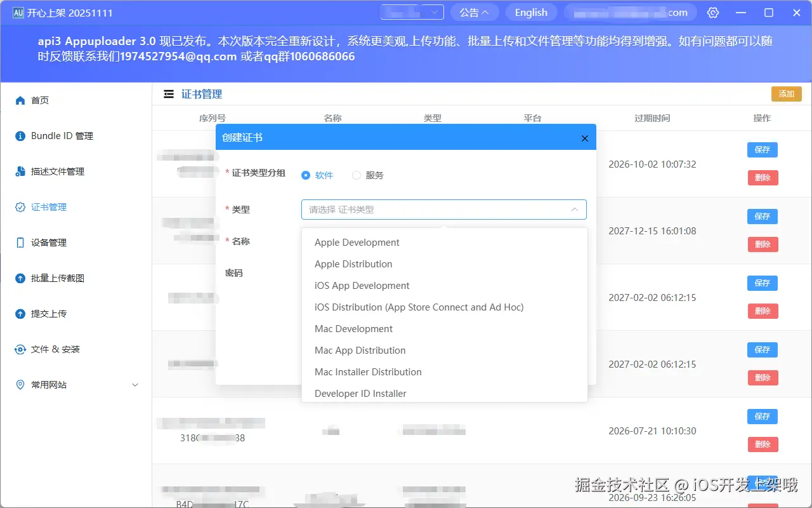Viewport: 812px width, 508px height.
Task: Choose Apple Development from the type list
Action: point(357,242)
